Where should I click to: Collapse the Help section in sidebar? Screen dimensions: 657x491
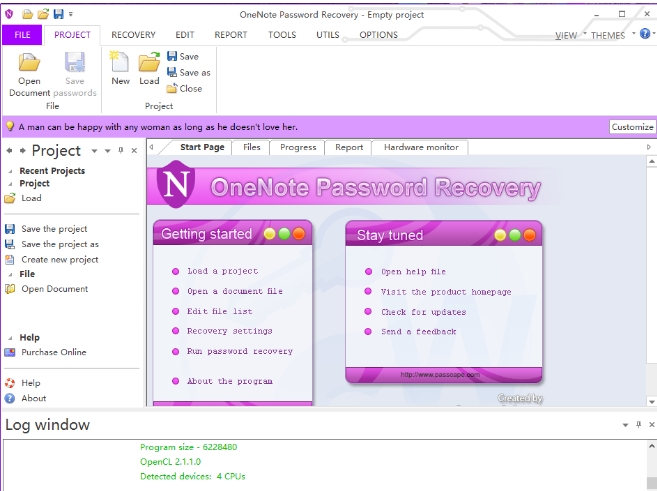(x=10, y=338)
